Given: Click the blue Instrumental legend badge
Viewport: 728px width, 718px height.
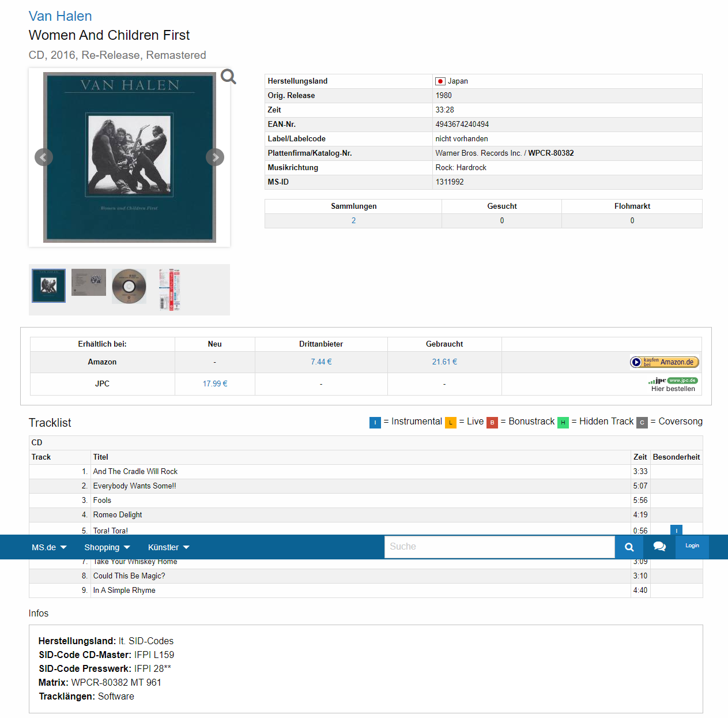Looking at the screenshot, I should pyautogui.click(x=375, y=423).
